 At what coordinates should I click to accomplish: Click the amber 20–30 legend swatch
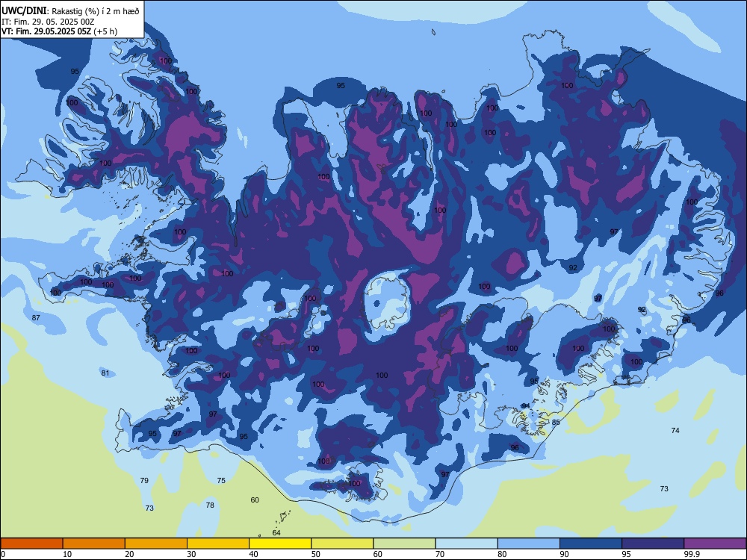(156, 544)
